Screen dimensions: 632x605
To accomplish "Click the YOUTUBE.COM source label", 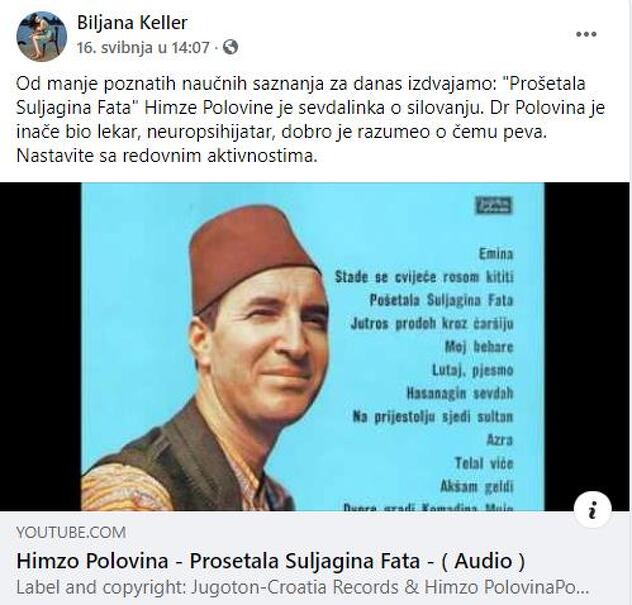I will click(x=71, y=532).
